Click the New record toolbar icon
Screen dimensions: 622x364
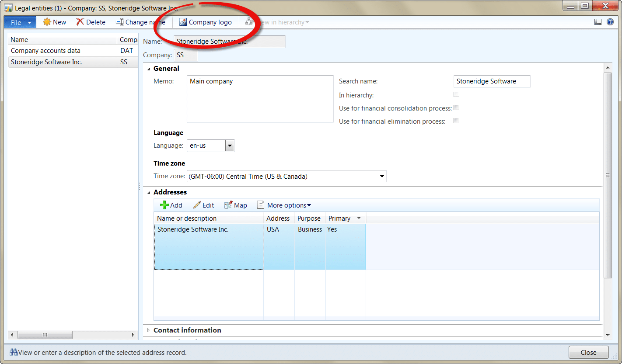point(47,22)
